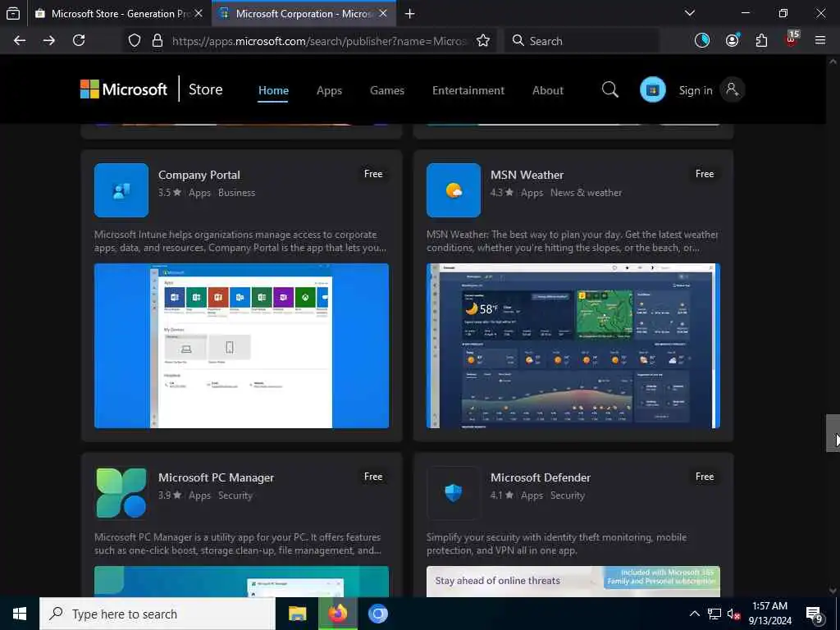This screenshot has height=630, width=840.
Task: Click the page scrollbar thumb
Action: pos(833,433)
